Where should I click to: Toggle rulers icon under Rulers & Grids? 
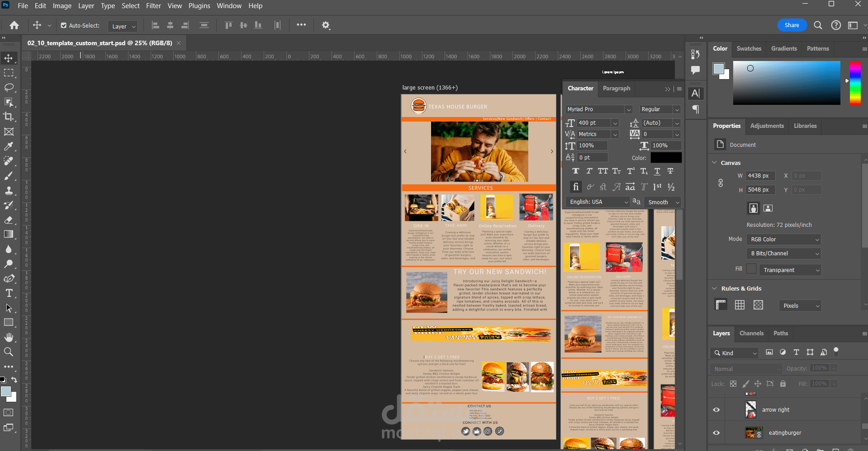pos(721,305)
